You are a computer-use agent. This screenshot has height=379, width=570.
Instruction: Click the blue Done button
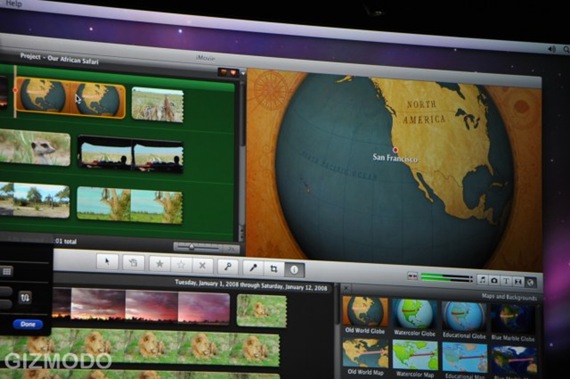pos(28,324)
